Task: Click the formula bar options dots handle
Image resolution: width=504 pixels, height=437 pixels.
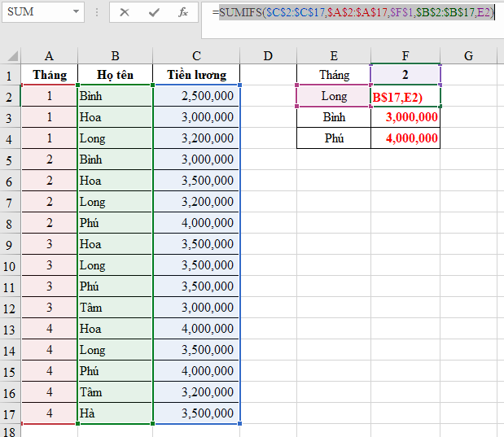Action: coord(97,12)
